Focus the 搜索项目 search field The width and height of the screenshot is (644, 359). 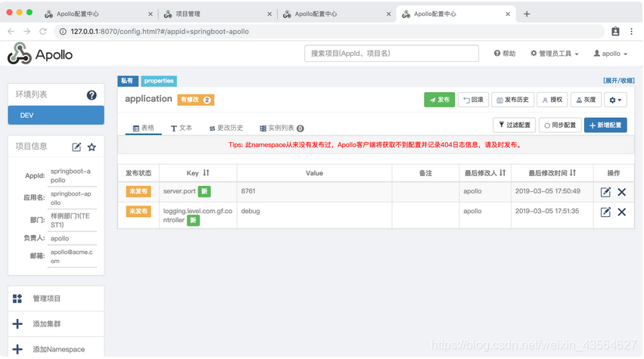[x=391, y=54]
